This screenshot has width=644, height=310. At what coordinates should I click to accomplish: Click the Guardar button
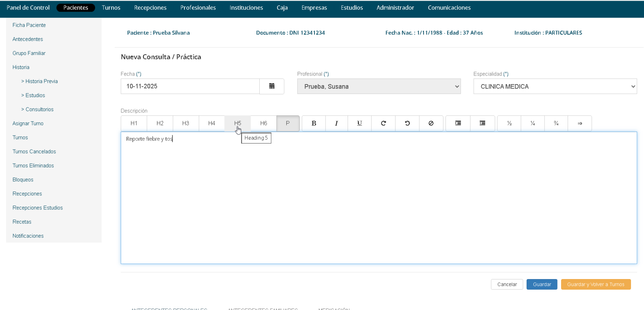pyautogui.click(x=542, y=284)
